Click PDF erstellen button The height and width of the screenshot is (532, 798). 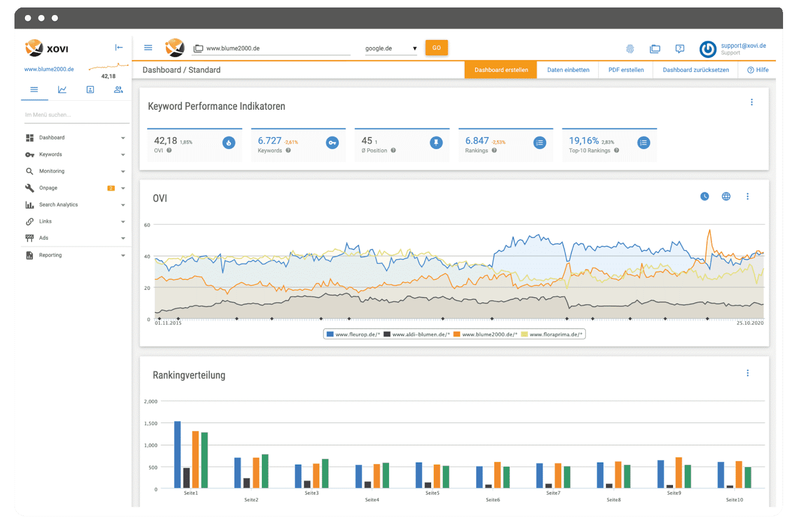626,70
